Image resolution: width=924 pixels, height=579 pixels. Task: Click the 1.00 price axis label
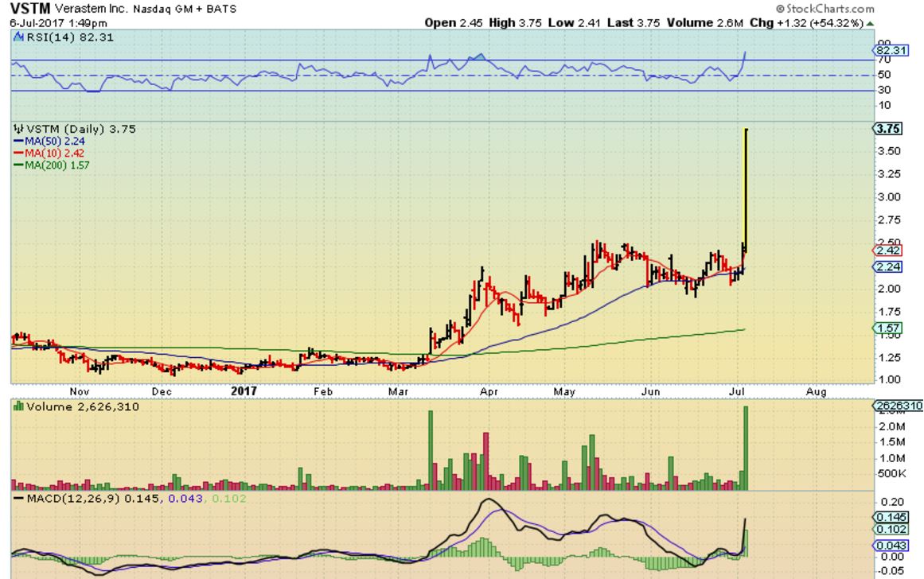(889, 380)
